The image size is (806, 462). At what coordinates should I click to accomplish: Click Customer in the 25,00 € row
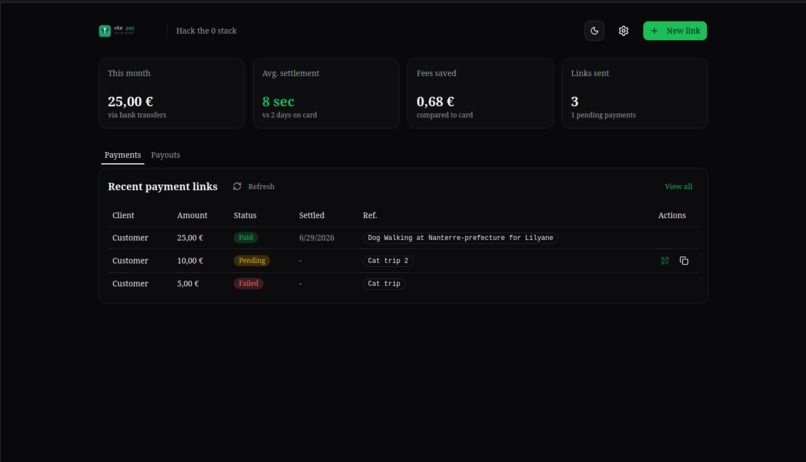[130, 238]
